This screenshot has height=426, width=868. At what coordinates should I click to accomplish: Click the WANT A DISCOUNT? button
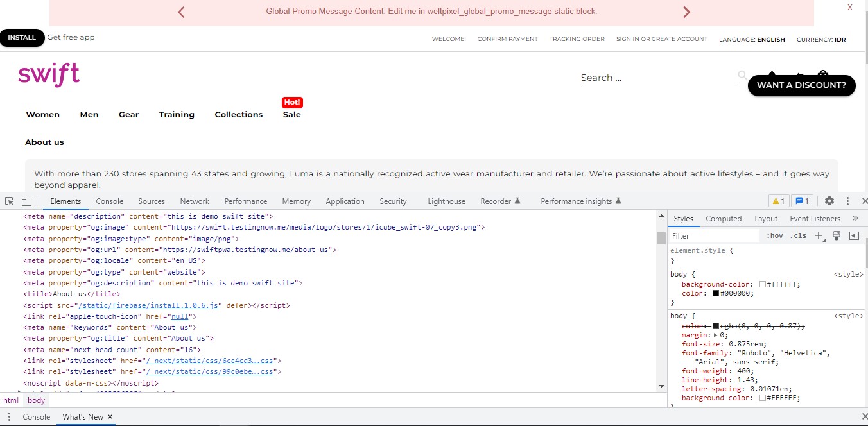(x=801, y=85)
